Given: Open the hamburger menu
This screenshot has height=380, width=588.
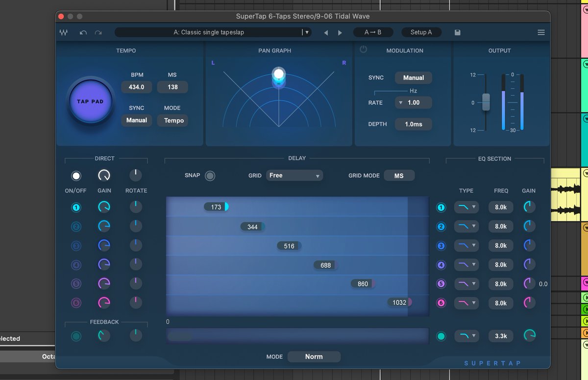Looking at the screenshot, I should (x=541, y=32).
